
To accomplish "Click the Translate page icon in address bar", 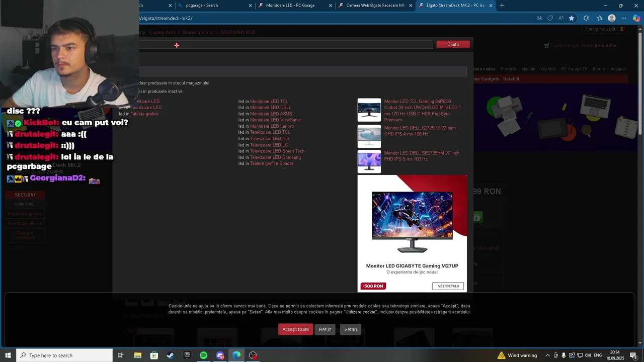I will point(539,18).
